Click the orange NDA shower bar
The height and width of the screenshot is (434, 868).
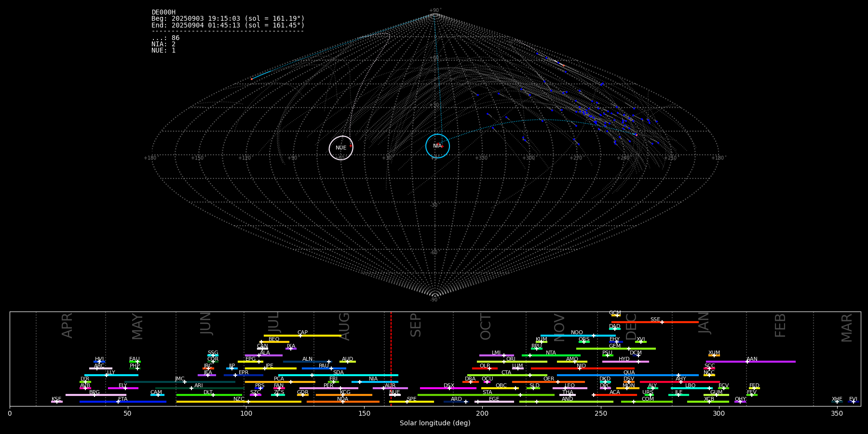(343, 402)
